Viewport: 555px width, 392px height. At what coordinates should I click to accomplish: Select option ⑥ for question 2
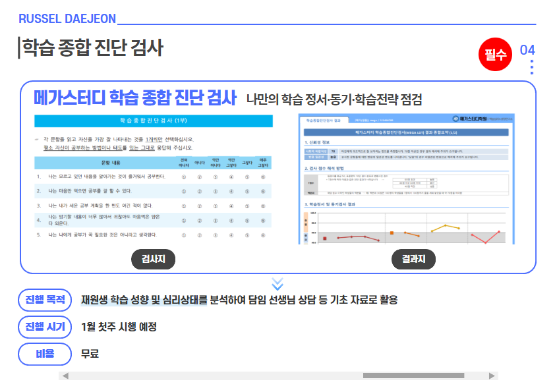coord(263,191)
